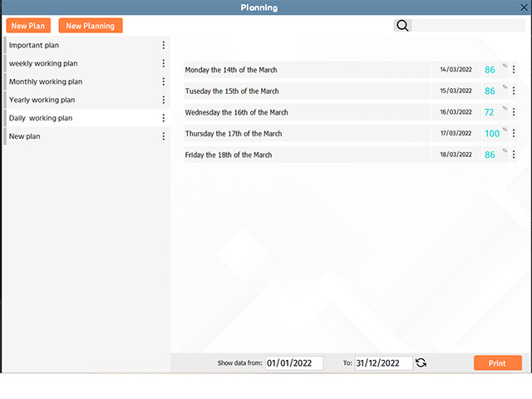532x399 pixels.
Task: Open three-dot menu for Tuseday 15th row
Action: click(x=514, y=91)
